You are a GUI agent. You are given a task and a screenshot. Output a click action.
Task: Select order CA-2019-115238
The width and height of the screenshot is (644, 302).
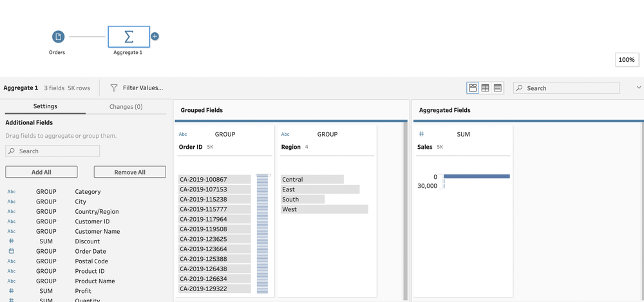coord(214,199)
